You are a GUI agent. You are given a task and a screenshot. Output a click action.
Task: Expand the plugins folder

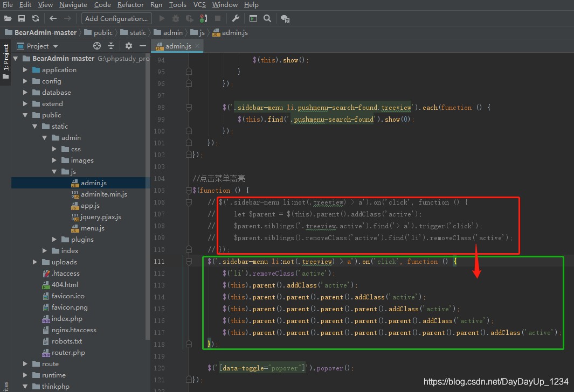point(54,239)
